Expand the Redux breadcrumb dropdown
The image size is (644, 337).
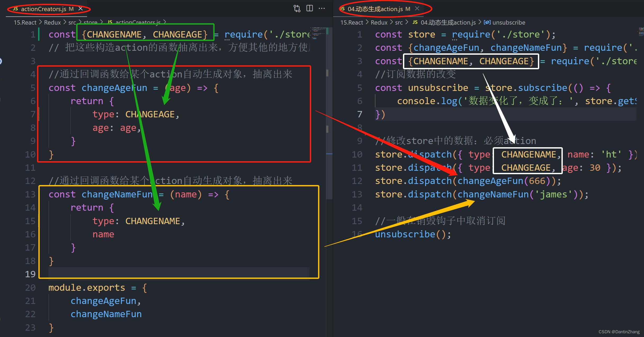coord(52,22)
